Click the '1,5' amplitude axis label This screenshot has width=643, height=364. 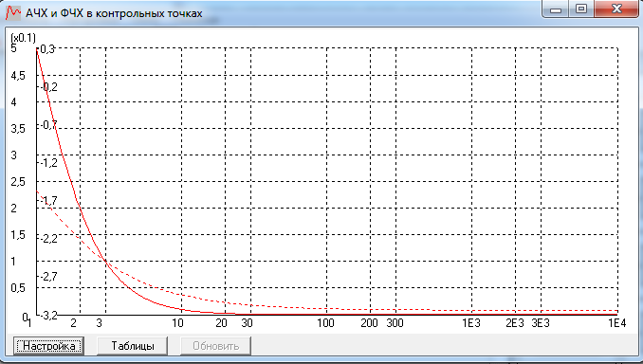(18, 235)
